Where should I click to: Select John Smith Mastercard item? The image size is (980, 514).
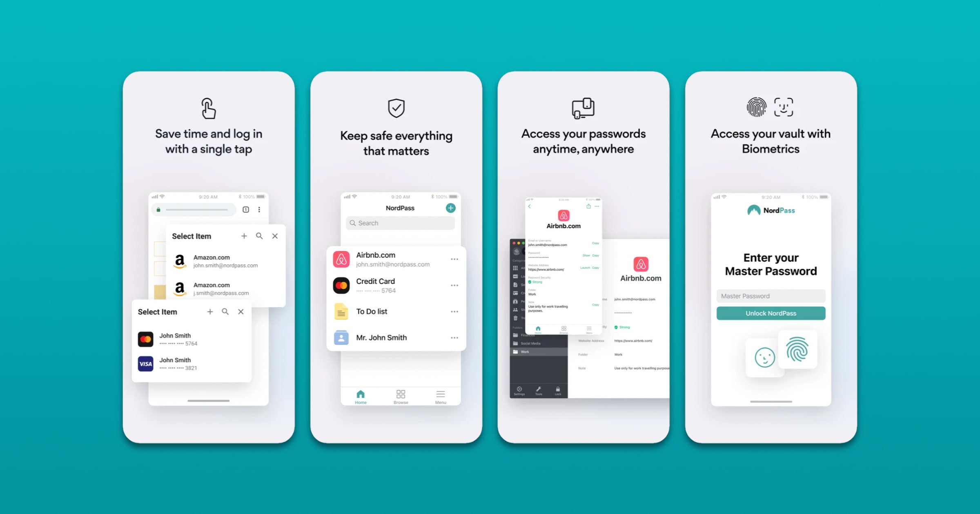(189, 339)
